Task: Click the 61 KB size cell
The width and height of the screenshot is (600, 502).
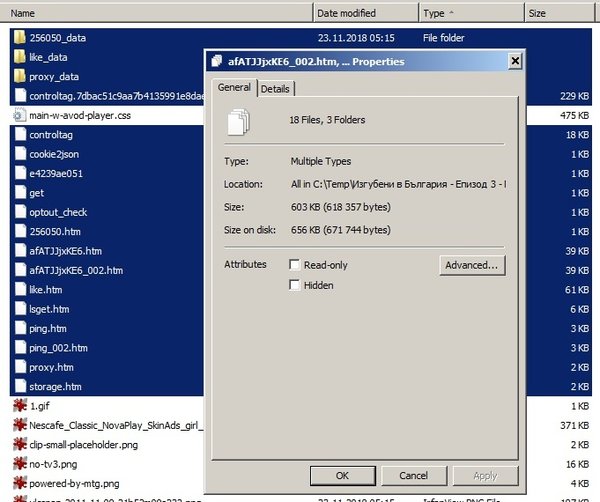Action: click(x=577, y=290)
